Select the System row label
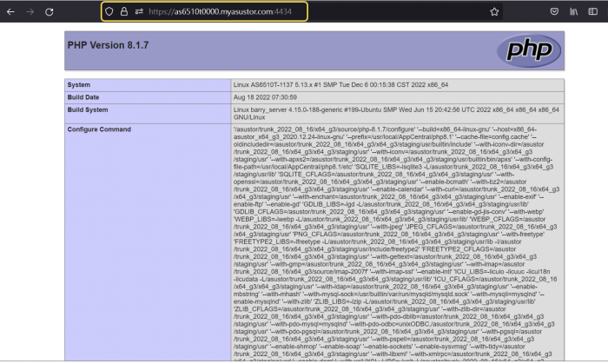Viewport: 608px width, 364px height. (81, 84)
